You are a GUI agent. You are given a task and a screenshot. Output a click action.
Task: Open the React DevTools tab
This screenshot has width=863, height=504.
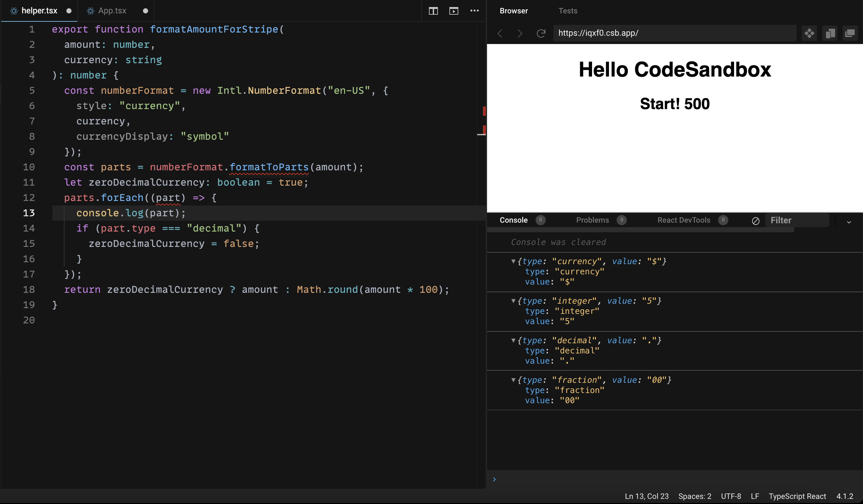[684, 220]
